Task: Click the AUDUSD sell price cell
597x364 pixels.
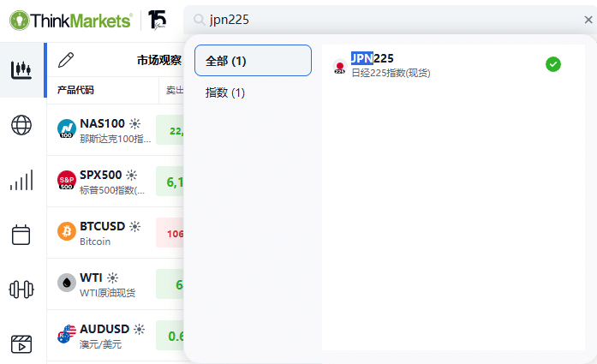Action: [170, 336]
